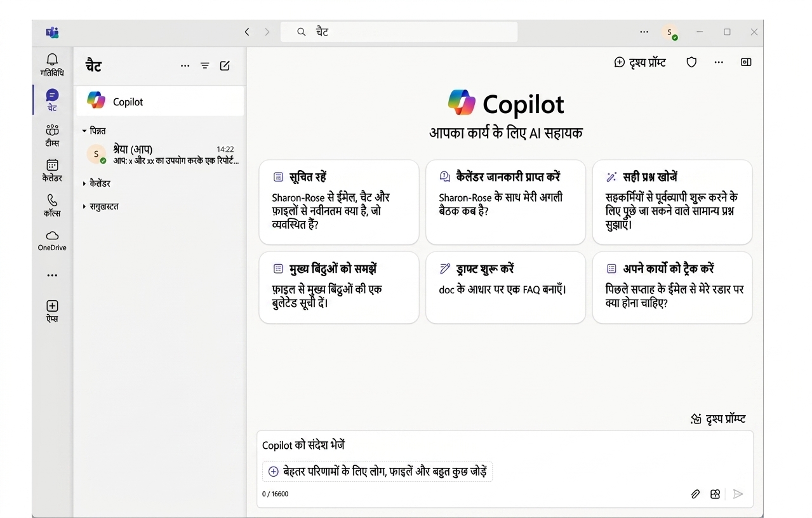Image resolution: width=812 pixels, height=518 pixels.
Task: Click the 14:22 timestamp
Action: pos(225,149)
